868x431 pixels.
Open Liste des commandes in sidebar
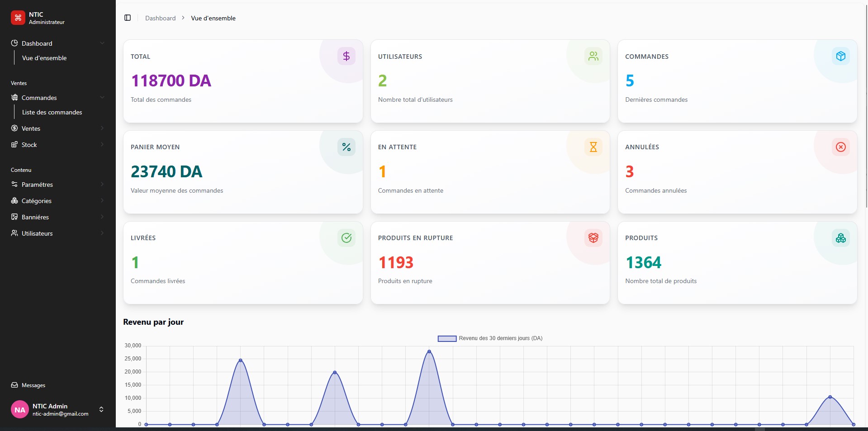click(52, 112)
